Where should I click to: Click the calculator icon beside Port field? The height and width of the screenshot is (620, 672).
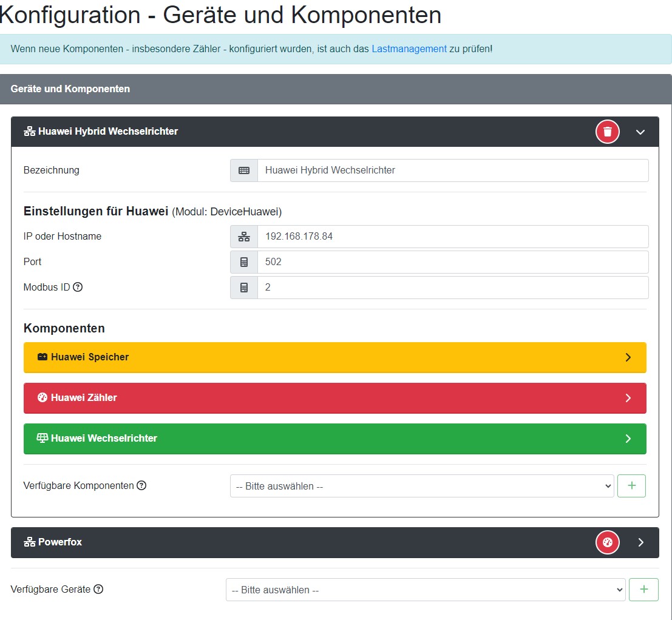click(x=244, y=262)
